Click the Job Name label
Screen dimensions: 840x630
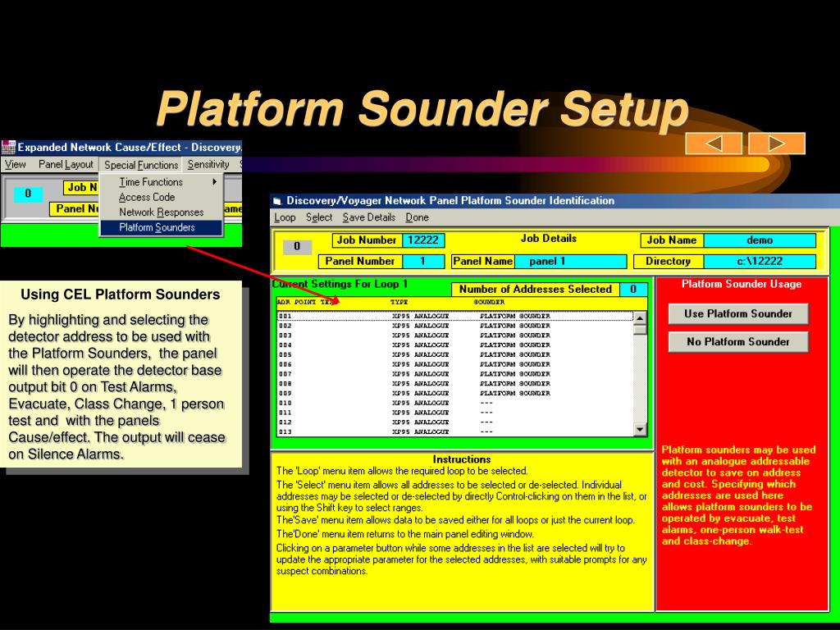[x=672, y=240]
